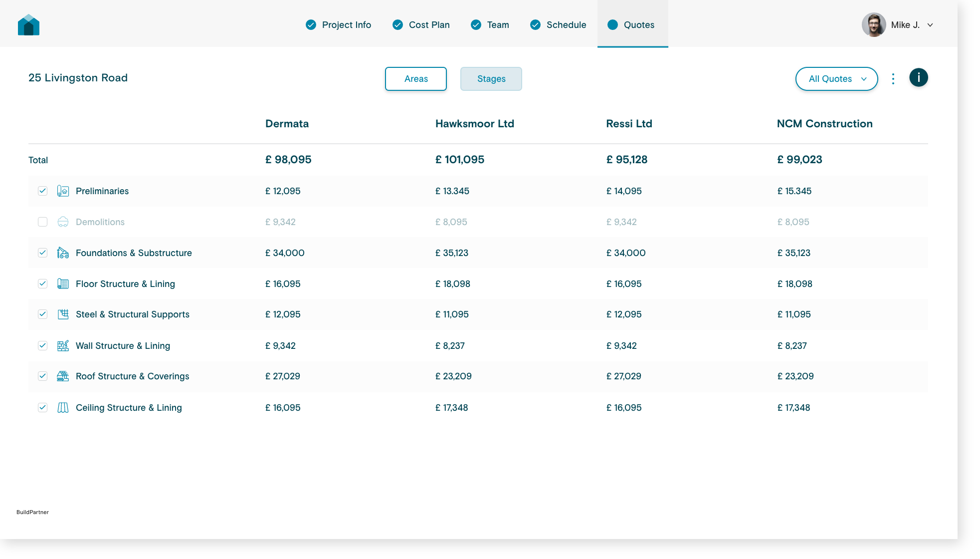980x559 pixels.
Task: Select the Quotes tab
Action: click(632, 24)
